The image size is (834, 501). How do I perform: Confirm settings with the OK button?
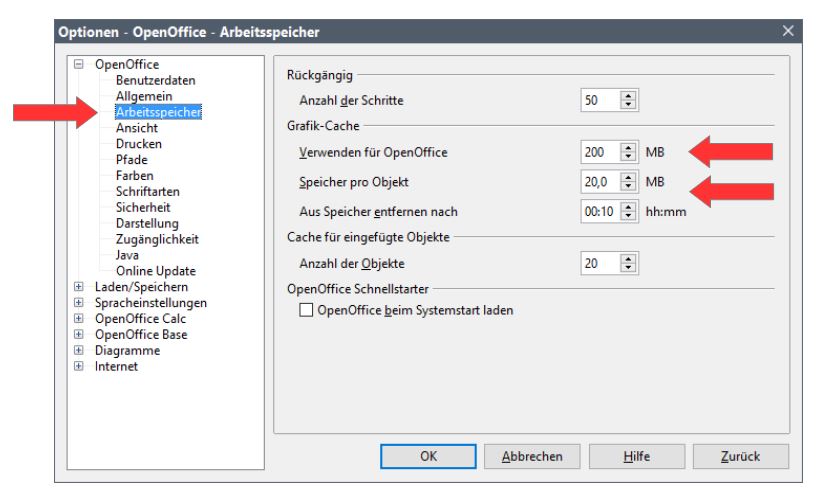click(x=428, y=456)
